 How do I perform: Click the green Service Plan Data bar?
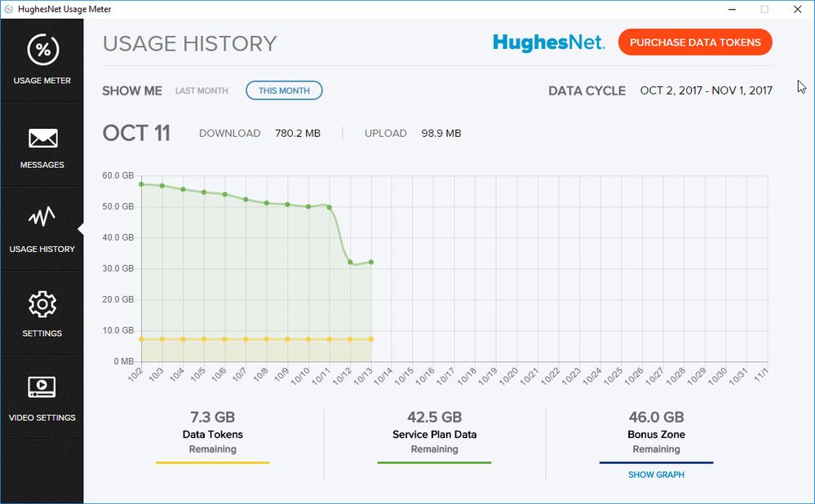(434, 463)
